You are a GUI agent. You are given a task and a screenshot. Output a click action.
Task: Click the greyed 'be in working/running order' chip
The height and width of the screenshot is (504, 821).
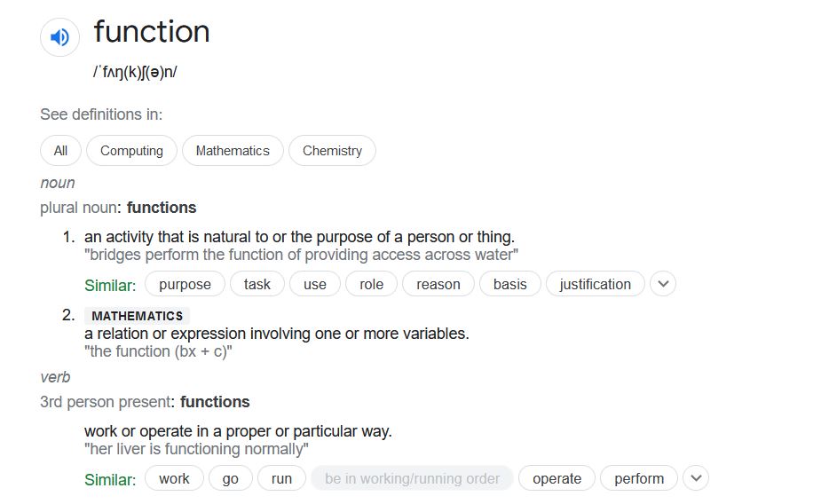pos(412,478)
